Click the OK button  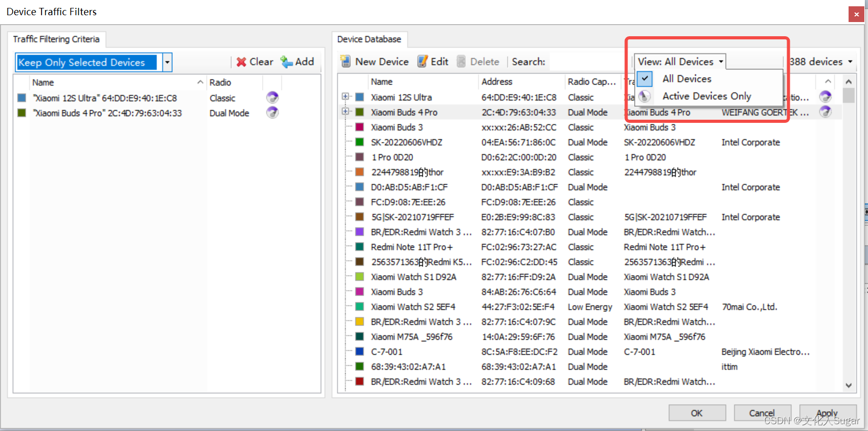(x=697, y=413)
